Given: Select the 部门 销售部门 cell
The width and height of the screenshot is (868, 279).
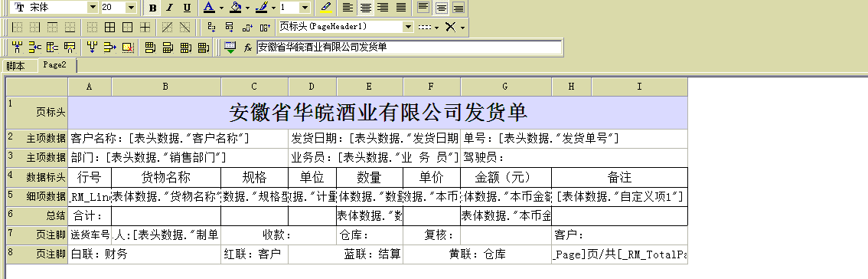Looking at the screenshot, I should tap(178, 158).
